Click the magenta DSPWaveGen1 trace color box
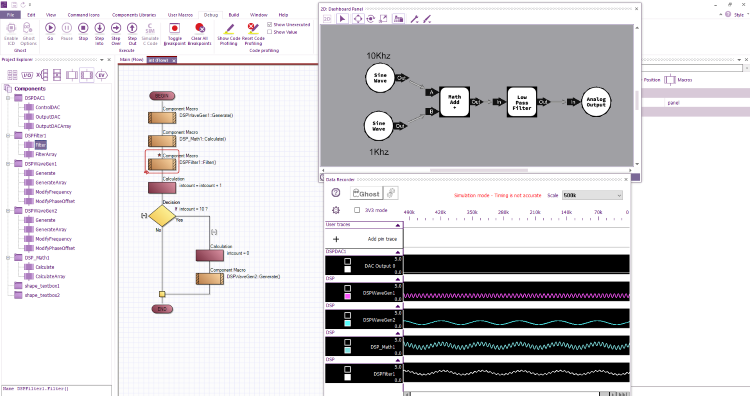 (x=348, y=297)
